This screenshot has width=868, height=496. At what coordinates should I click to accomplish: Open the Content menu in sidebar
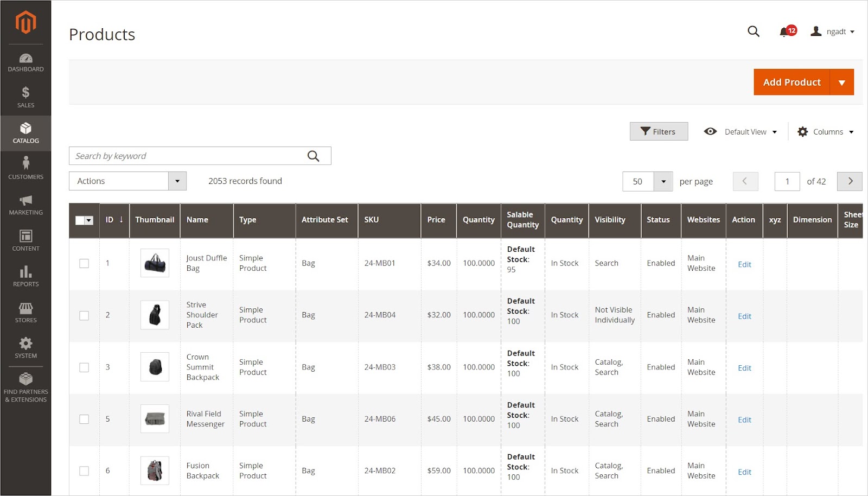(x=25, y=240)
